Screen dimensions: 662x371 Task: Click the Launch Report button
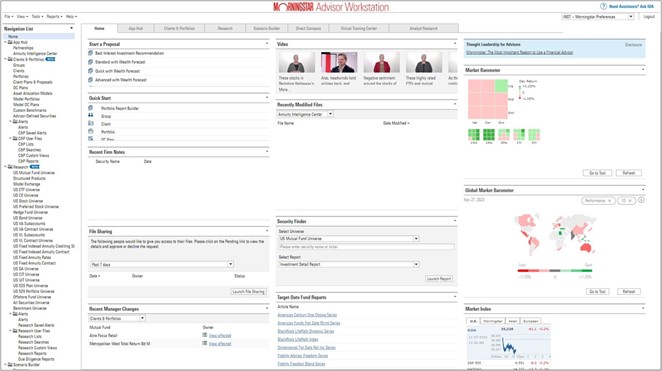tap(439, 279)
